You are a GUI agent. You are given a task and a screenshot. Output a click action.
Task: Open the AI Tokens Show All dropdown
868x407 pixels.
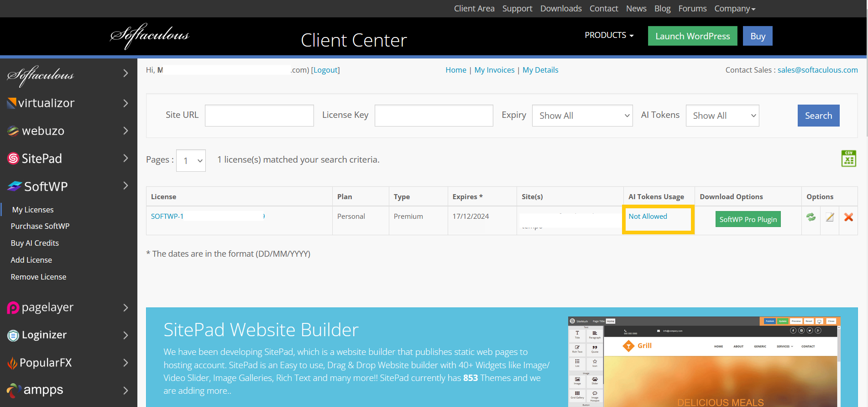722,116
